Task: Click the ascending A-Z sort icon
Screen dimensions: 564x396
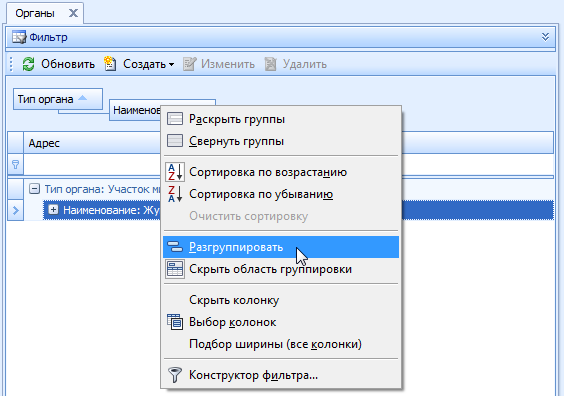Action: click(175, 172)
